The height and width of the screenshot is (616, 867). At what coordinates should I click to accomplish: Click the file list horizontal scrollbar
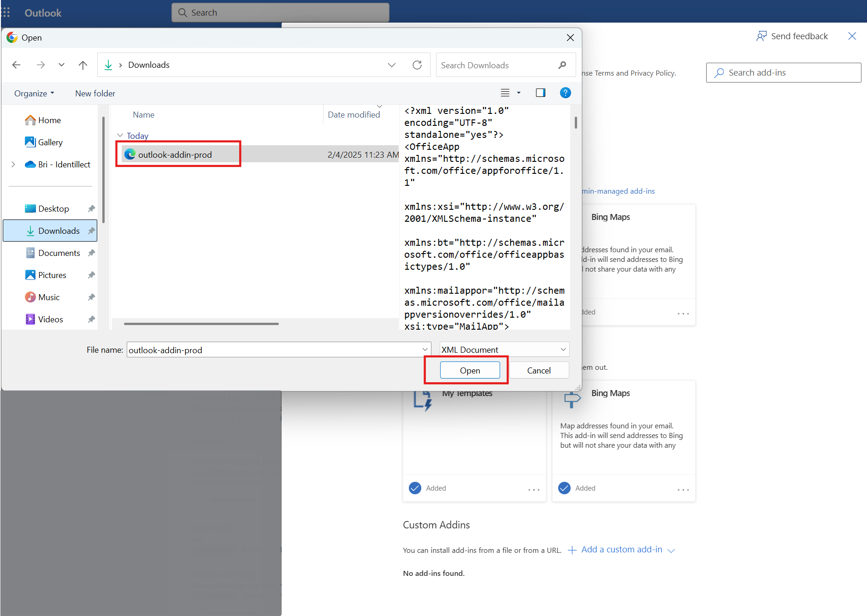click(x=201, y=324)
